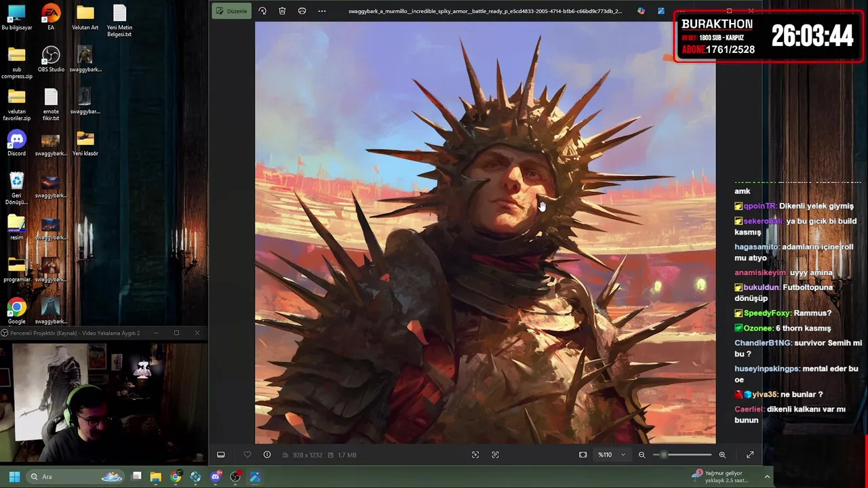The height and width of the screenshot is (488, 868).
Task: Open Yeni Metin Belgesi.txt file
Action: pyautogui.click(x=119, y=22)
